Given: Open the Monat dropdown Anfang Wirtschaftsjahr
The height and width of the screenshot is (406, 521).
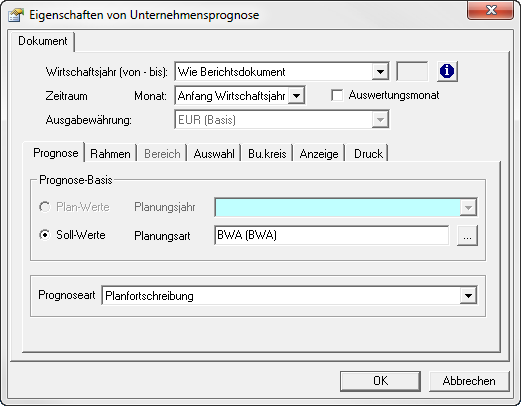Looking at the screenshot, I should 296,96.
